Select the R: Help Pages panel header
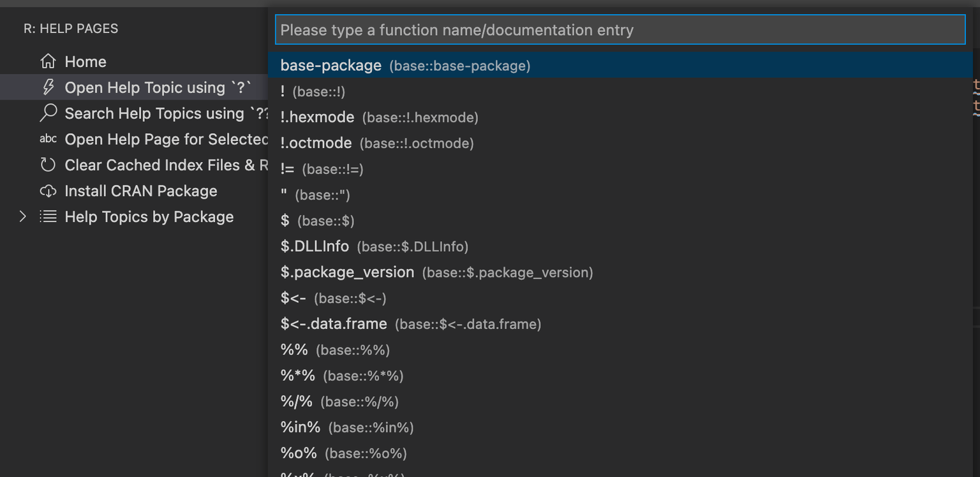980x477 pixels. [x=62, y=28]
